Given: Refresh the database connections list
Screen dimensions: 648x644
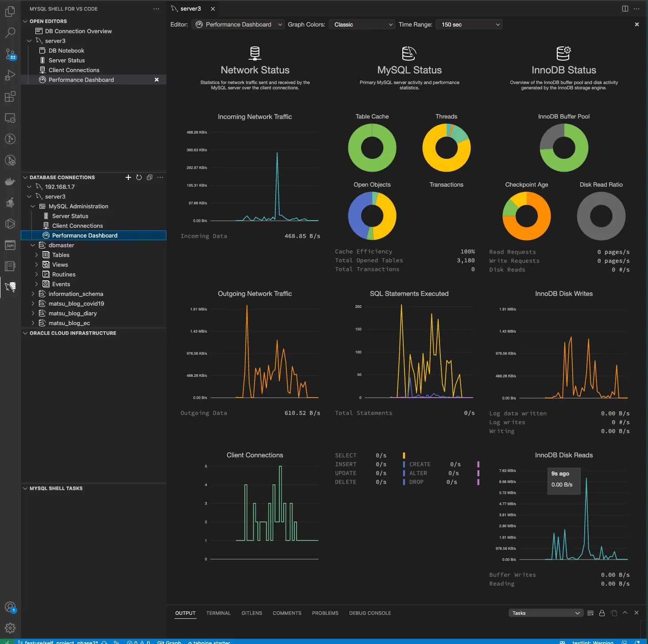Looking at the screenshot, I should (139, 177).
